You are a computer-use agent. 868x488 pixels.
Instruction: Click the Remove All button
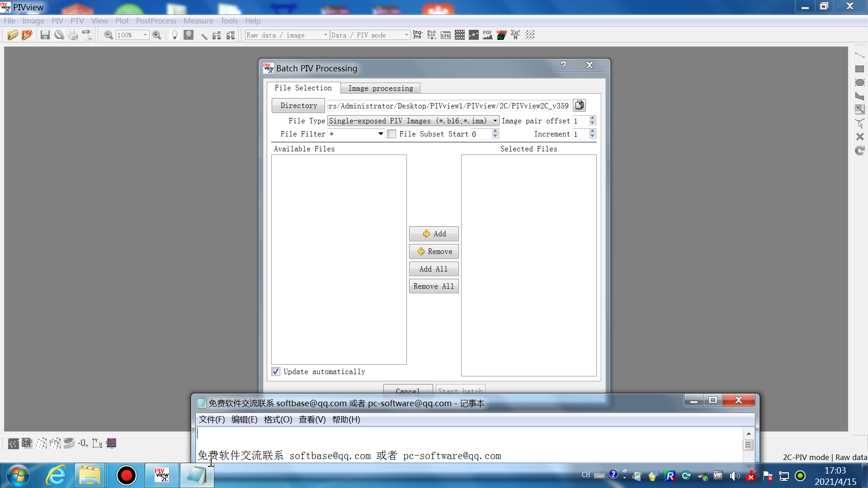(434, 286)
